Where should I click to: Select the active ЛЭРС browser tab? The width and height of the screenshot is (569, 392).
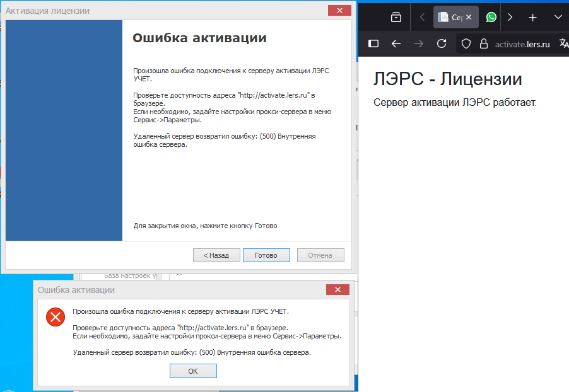[450, 17]
